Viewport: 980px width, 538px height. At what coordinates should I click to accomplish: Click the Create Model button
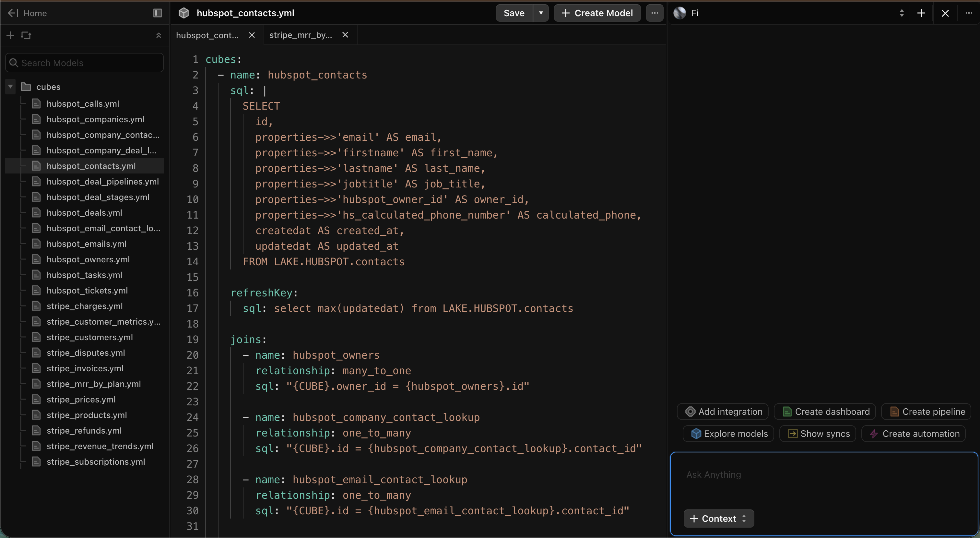tap(597, 13)
